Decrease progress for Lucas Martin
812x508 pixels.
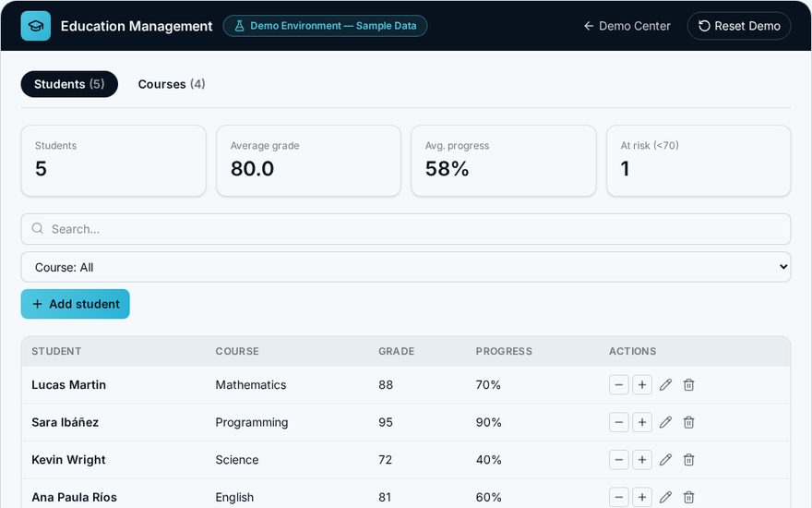click(x=619, y=385)
